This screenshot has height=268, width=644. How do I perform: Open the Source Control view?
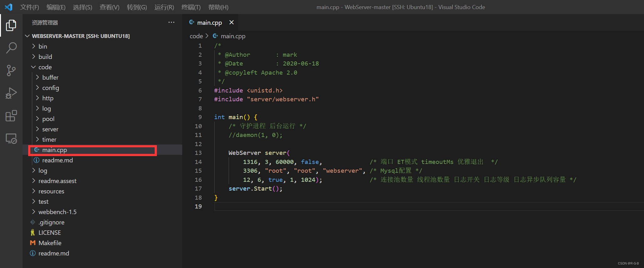click(11, 71)
